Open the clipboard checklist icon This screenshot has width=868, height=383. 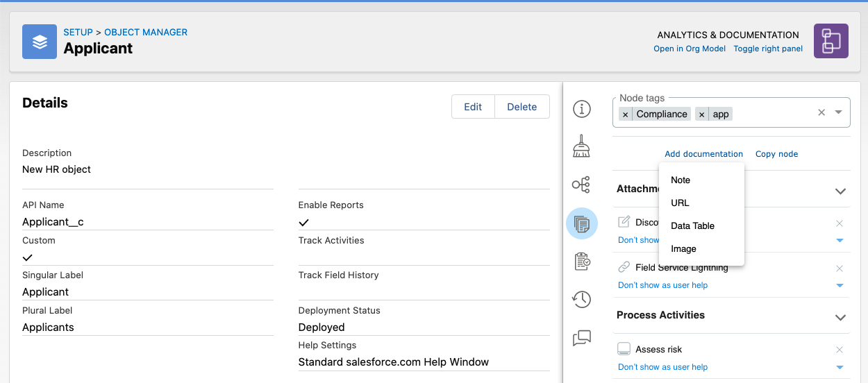[x=581, y=261]
